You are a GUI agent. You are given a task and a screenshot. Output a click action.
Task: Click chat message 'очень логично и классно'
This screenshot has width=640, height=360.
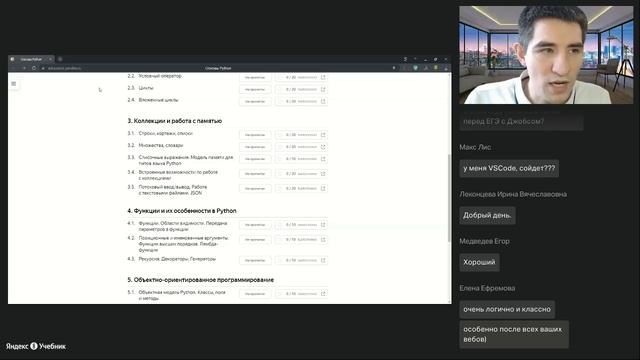pos(507,309)
